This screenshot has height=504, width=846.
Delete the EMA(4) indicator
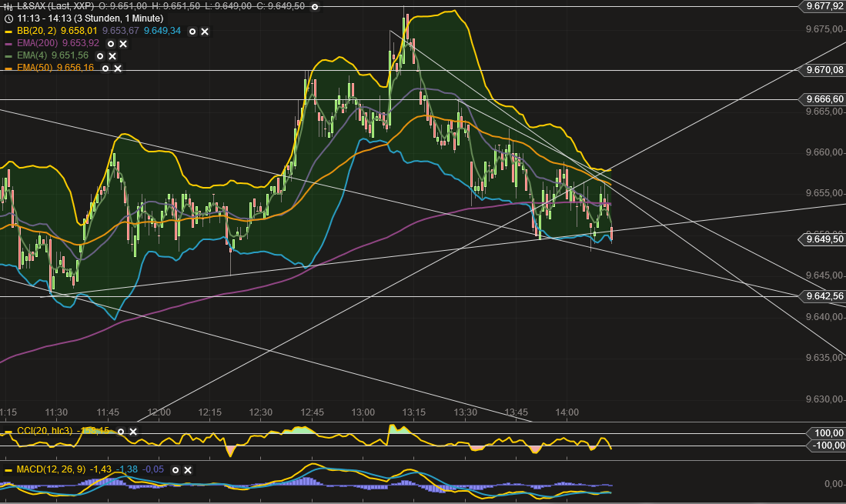point(112,56)
